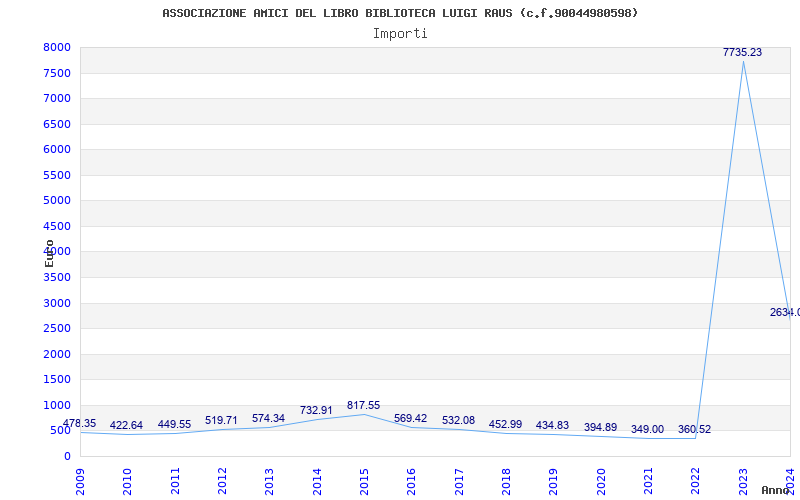Click the 2020 x-axis year
The width and height of the screenshot is (800, 500).
point(601,482)
